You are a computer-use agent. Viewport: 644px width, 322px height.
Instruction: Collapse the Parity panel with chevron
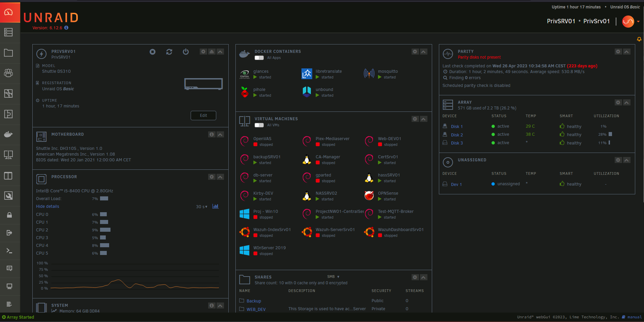pyautogui.click(x=626, y=52)
